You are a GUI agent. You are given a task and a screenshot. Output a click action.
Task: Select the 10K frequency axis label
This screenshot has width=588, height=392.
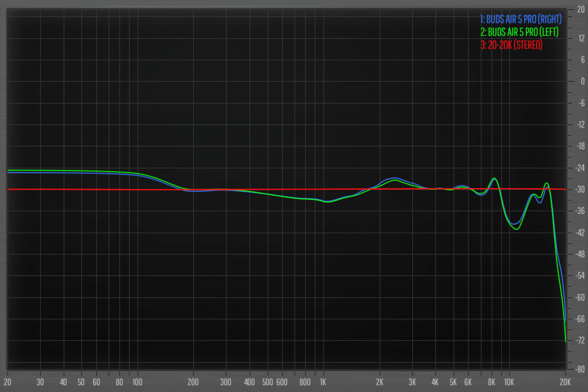click(x=509, y=382)
